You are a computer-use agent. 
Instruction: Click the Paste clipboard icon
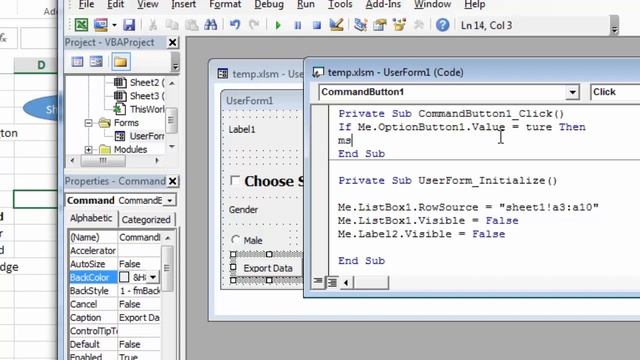(191, 25)
